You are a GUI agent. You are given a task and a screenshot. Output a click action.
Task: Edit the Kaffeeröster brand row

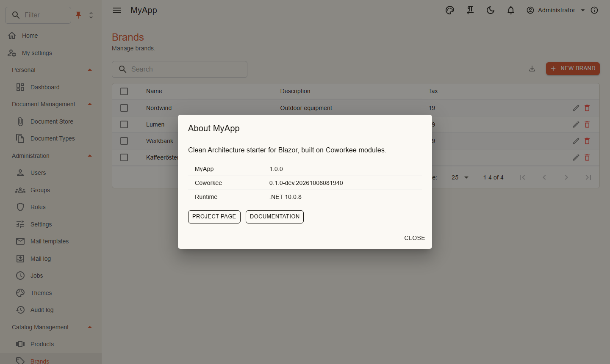(x=576, y=157)
